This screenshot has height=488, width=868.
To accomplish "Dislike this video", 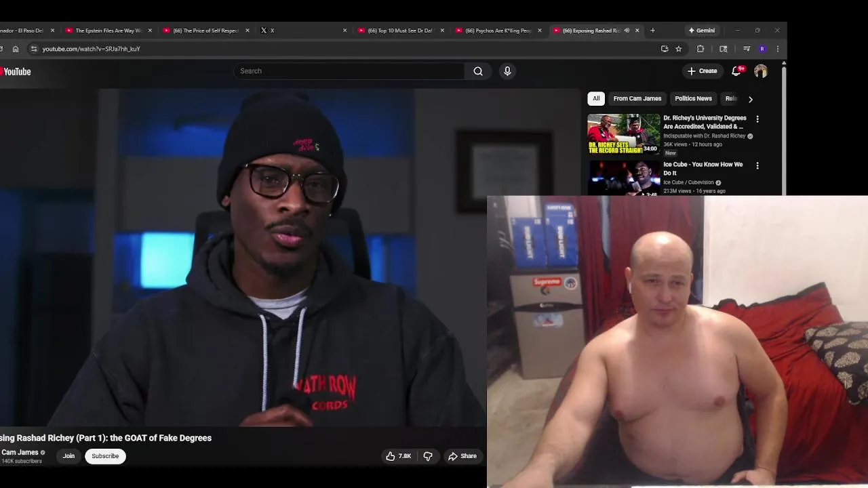I will click(428, 456).
